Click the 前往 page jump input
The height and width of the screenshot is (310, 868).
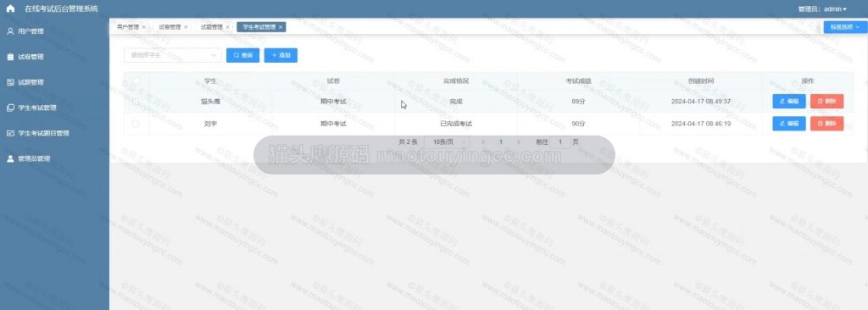(x=560, y=142)
